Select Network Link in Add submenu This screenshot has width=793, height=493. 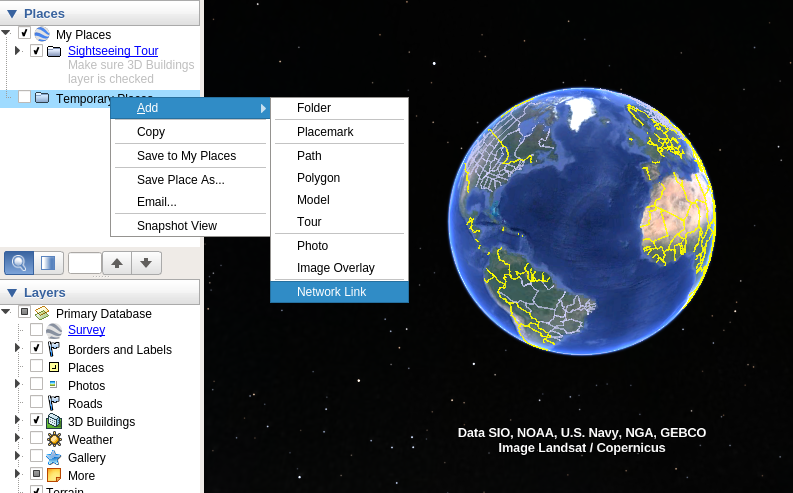(x=339, y=292)
